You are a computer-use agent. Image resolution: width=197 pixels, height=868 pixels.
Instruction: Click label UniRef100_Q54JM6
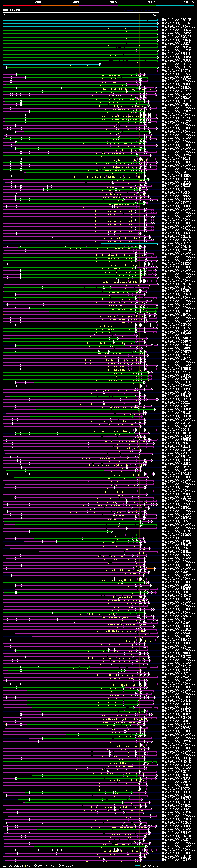pos(177,247)
